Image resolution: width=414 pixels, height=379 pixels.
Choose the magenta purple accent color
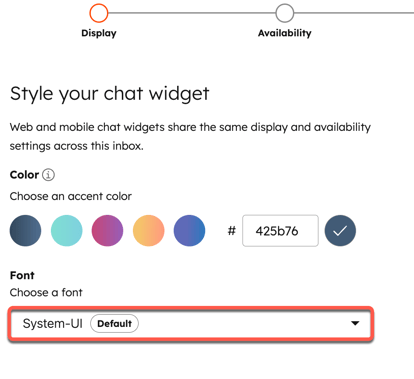(x=107, y=231)
